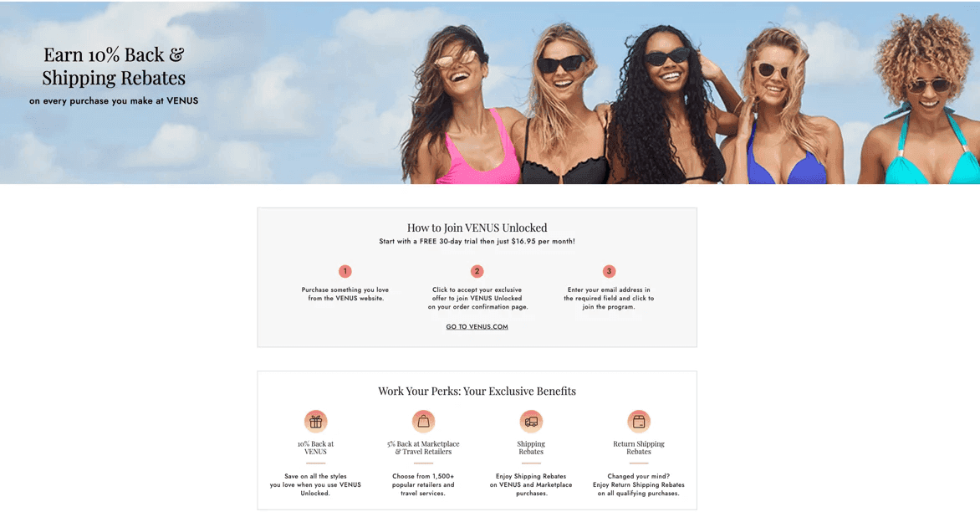Click the package Return Shipping Rebates icon
The height and width of the screenshot is (512, 980).
coord(639,422)
